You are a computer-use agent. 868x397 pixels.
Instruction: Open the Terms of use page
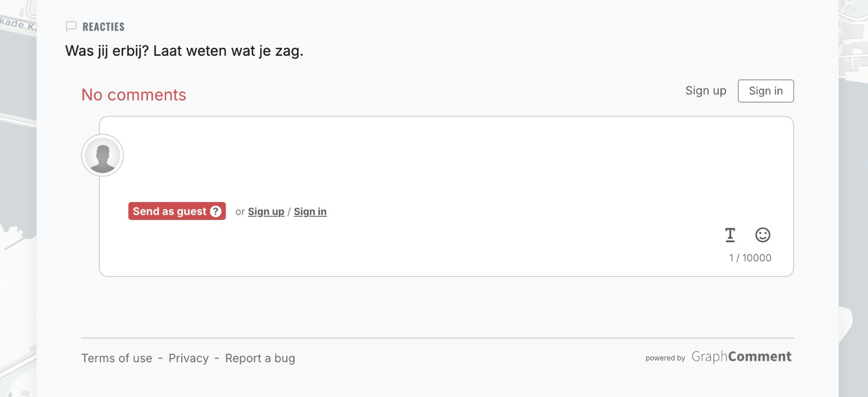(116, 358)
